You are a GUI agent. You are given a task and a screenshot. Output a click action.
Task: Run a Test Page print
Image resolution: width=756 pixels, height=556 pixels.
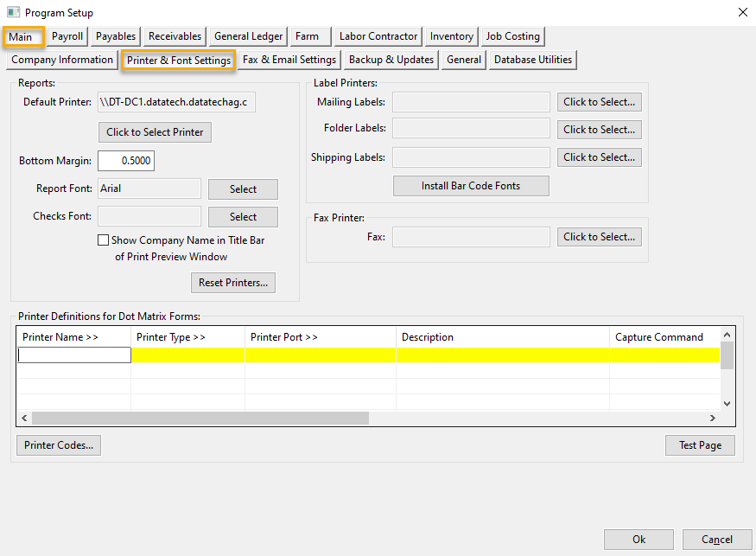(700, 444)
